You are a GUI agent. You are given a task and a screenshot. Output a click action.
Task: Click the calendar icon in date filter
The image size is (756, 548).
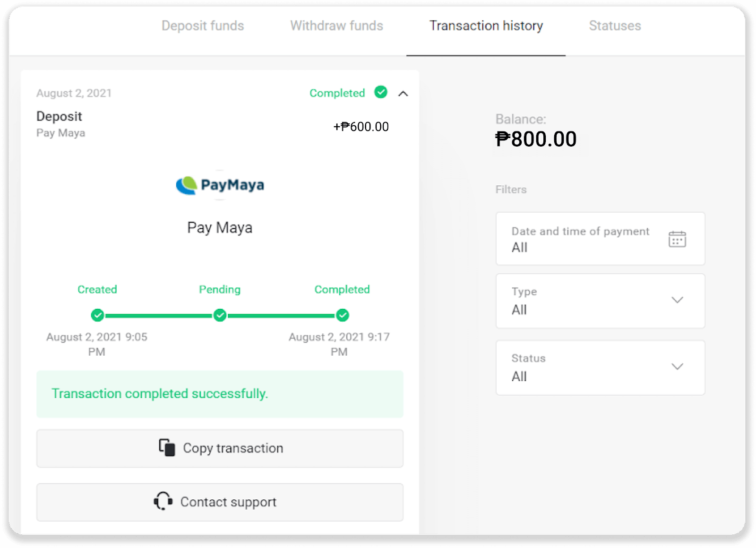(677, 239)
